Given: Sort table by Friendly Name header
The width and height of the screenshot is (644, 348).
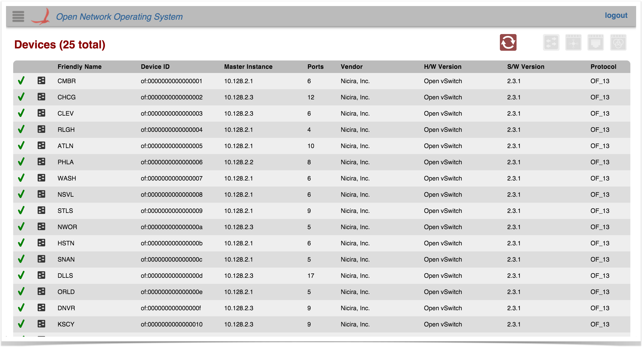Looking at the screenshot, I should (x=80, y=67).
